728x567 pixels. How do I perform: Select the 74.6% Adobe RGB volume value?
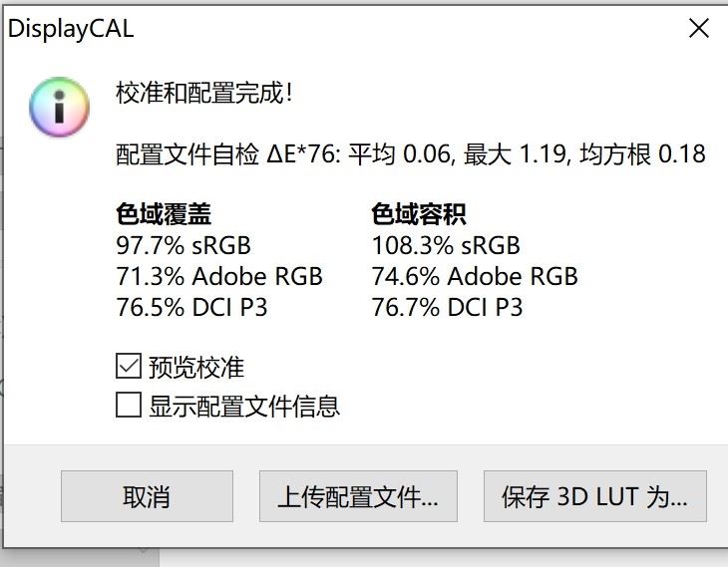pyautogui.click(x=475, y=277)
